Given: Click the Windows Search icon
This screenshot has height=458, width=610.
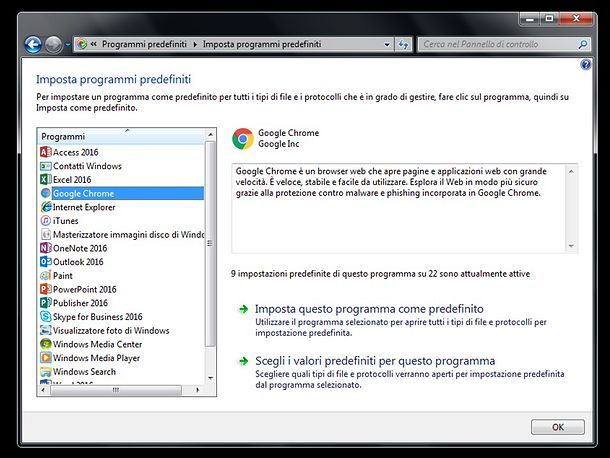Looking at the screenshot, I should coord(46,372).
